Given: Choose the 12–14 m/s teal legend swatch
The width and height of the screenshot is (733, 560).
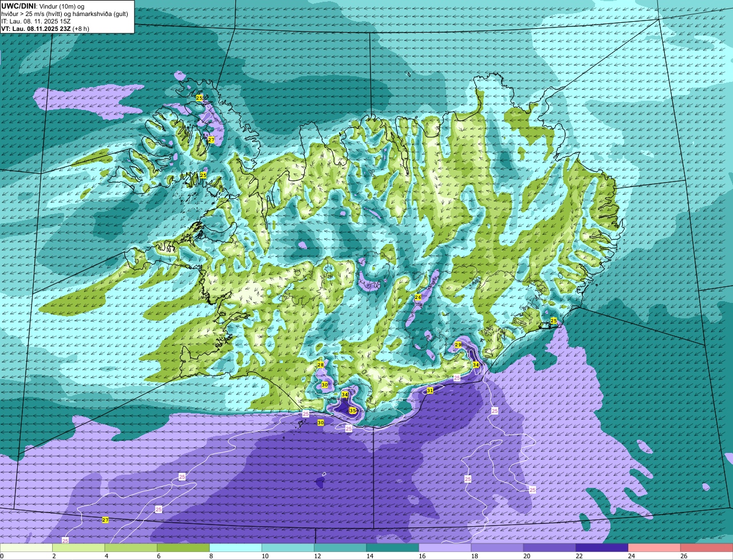Looking at the screenshot, I should coord(341,548).
